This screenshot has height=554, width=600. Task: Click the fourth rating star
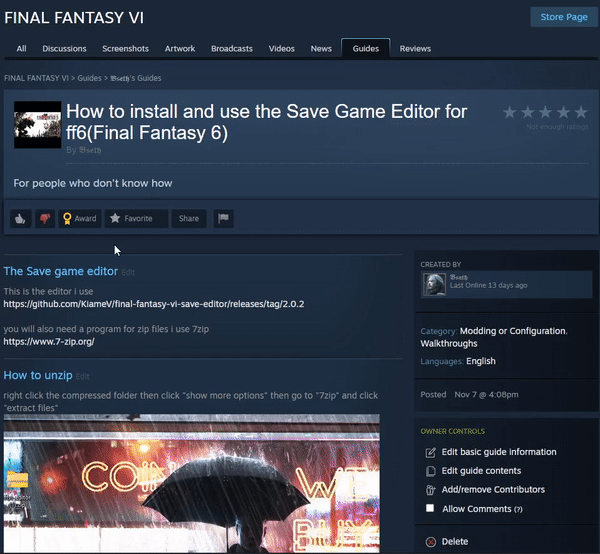[x=563, y=112]
